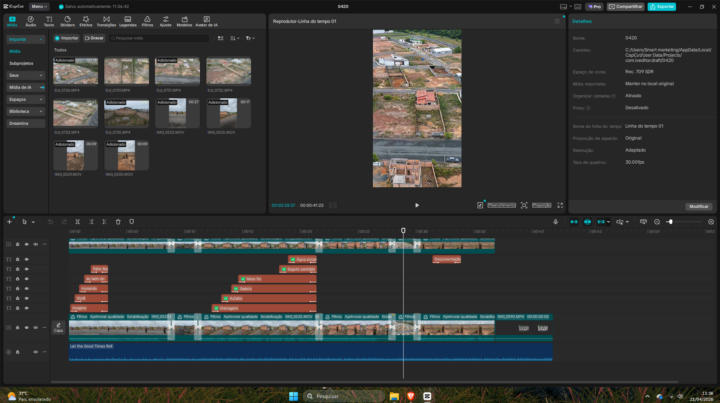The height and width of the screenshot is (403, 720).
Task: Click the Exportar button
Action: pyautogui.click(x=661, y=6)
